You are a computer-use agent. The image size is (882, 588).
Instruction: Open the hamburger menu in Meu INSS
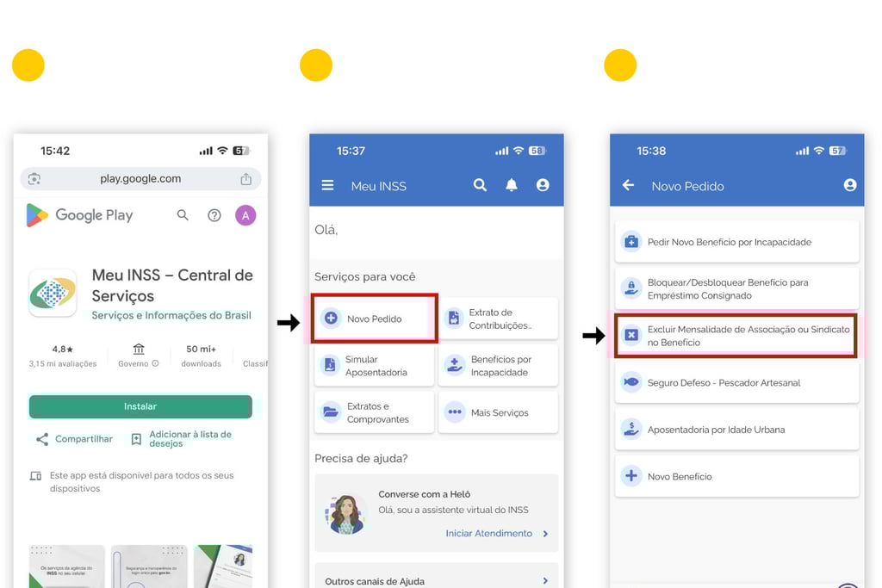tap(327, 185)
